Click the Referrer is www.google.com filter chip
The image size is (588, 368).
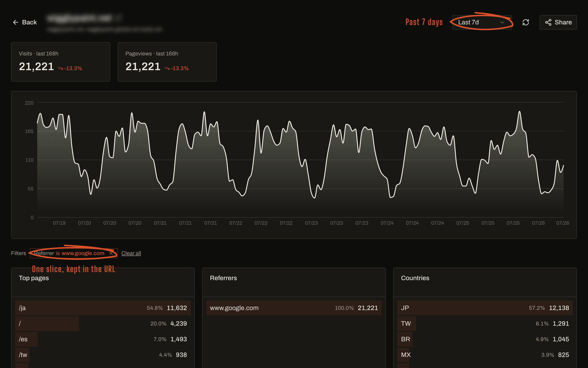[73, 253]
